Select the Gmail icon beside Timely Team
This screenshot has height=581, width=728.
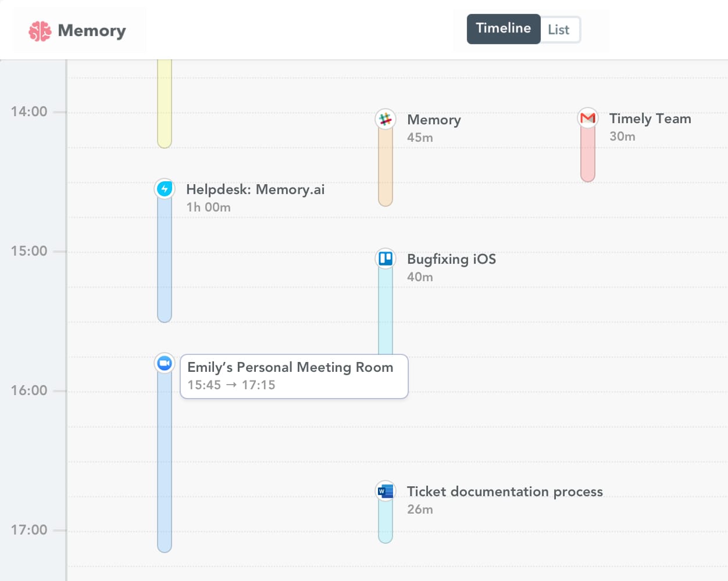pos(587,118)
